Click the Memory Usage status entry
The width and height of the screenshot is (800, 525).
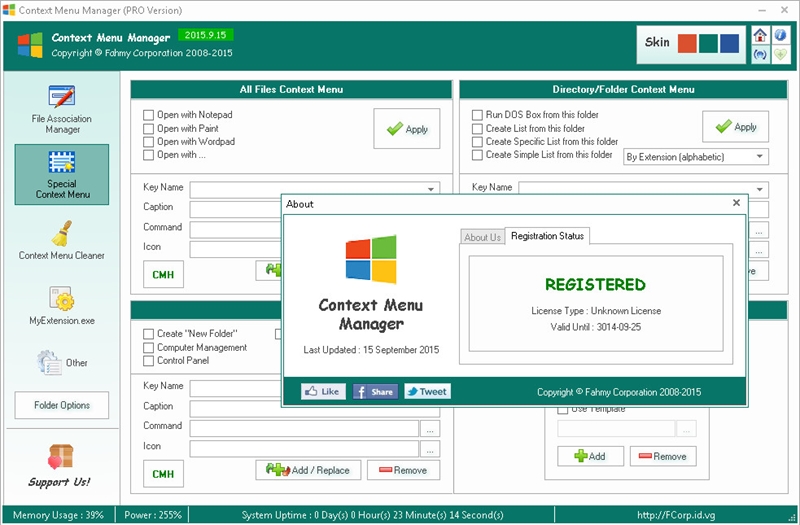click(x=58, y=515)
